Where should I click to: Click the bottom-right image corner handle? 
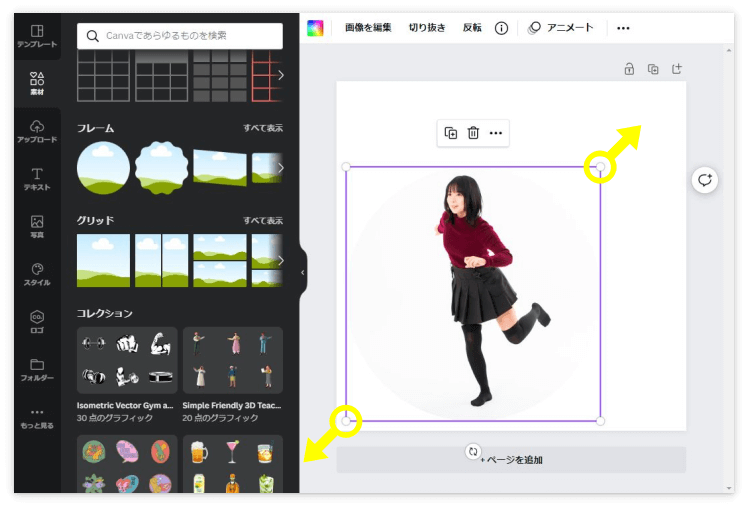coord(601,421)
